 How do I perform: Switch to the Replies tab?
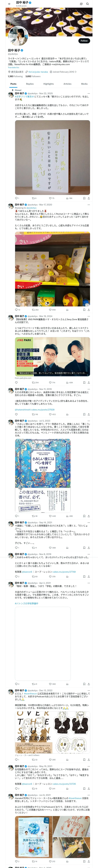(30, 84)
